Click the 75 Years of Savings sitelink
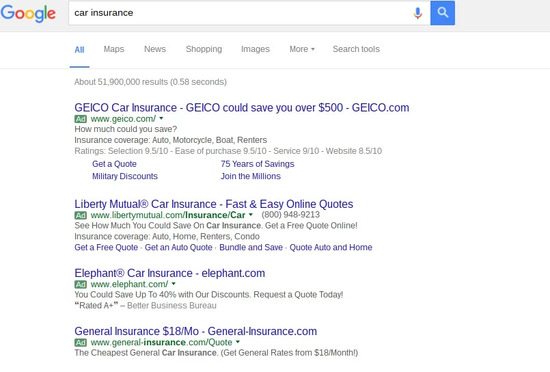Viewport: 550px width, 372px height. (257, 164)
